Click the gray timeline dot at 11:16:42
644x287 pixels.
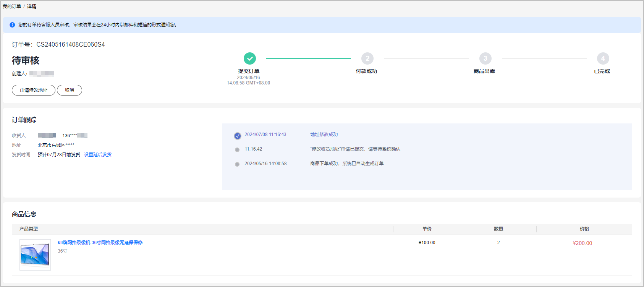point(237,150)
